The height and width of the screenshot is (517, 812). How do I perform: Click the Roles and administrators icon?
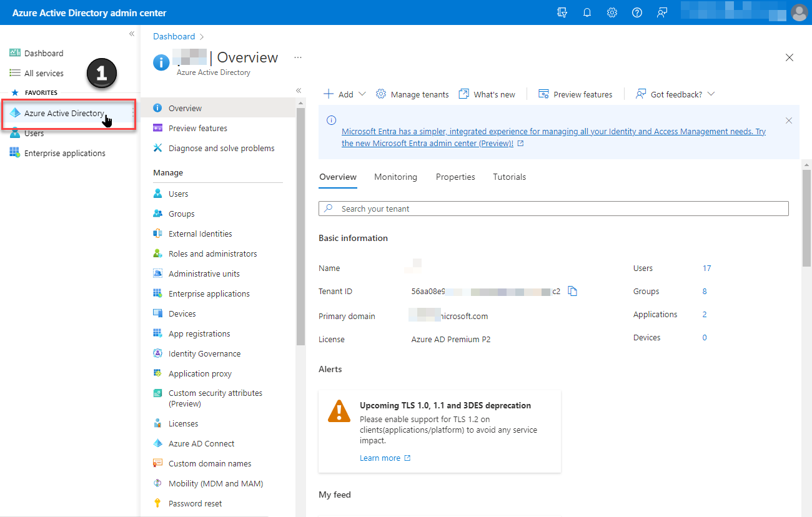tap(157, 254)
